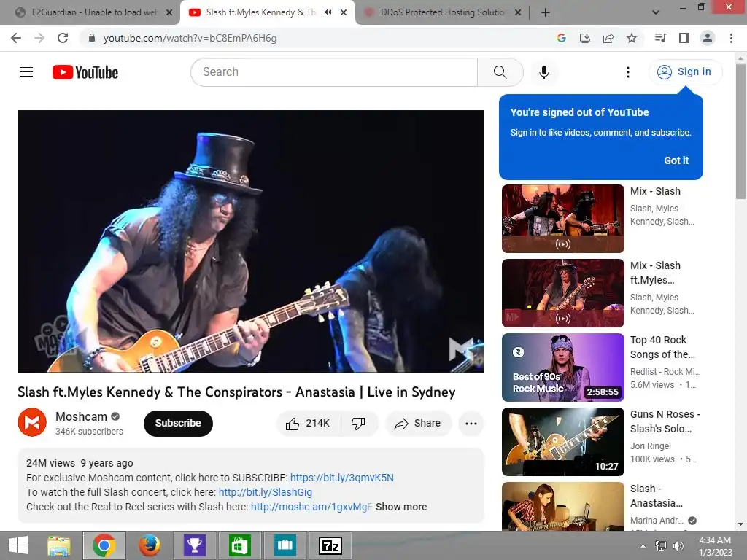
Task: Open Mix - Slash ft.Myles thumbnail
Action: (562, 293)
